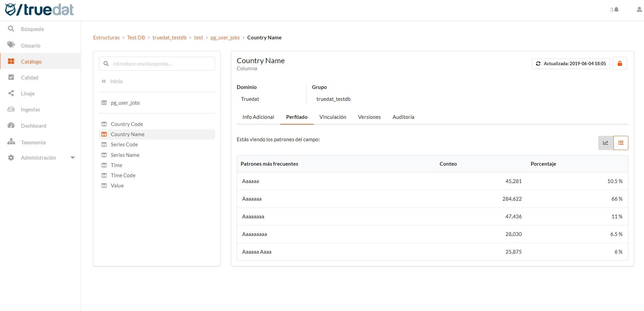The height and width of the screenshot is (311, 644).
Task: Switch to the Vinculación tab
Action: pyautogui.click(x=333, y=117)
